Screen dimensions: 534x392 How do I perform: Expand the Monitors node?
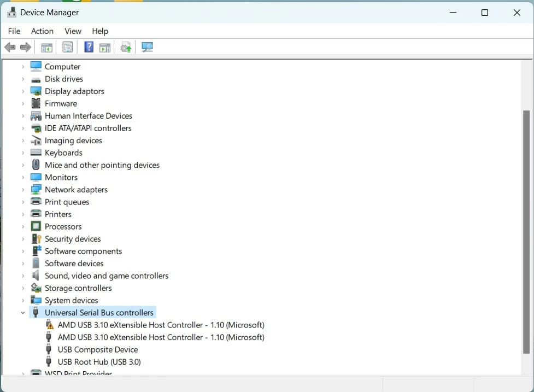(x=23, y=178)
